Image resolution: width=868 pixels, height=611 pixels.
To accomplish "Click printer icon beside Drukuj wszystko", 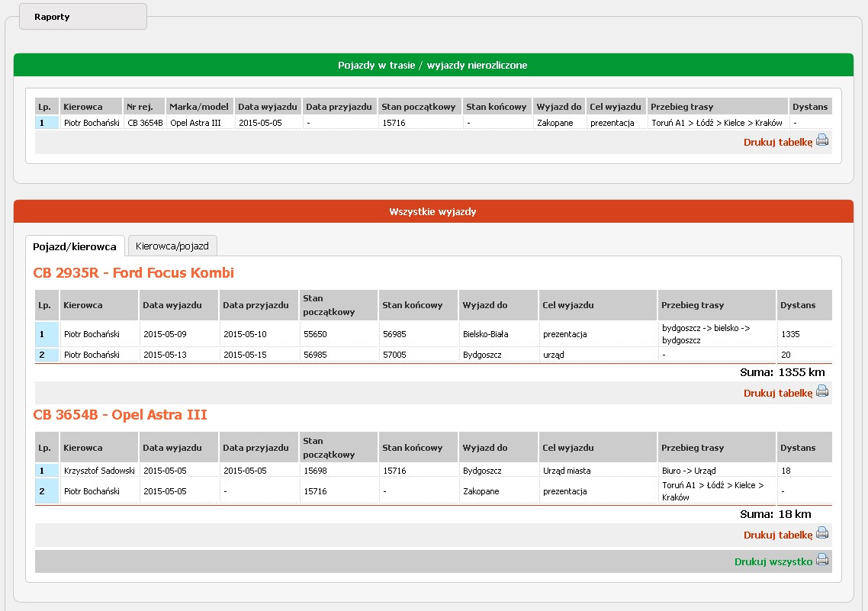I will 822,560.
